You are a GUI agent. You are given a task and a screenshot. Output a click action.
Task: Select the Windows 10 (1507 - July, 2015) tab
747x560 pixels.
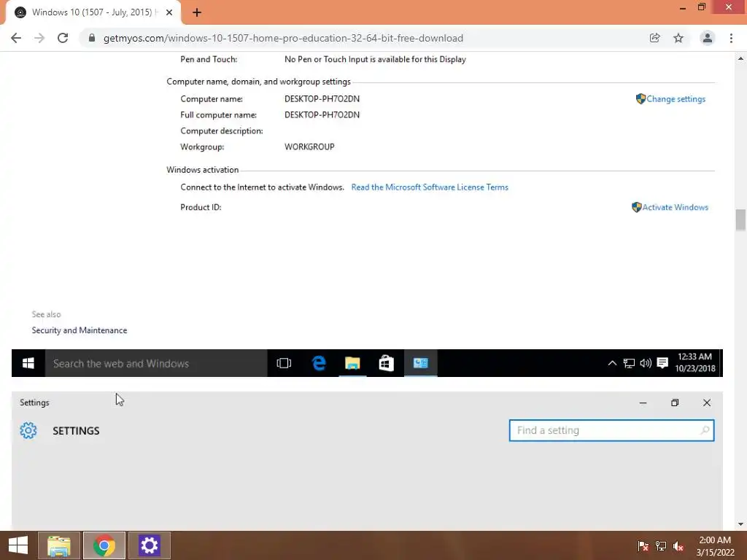[93, 12]
